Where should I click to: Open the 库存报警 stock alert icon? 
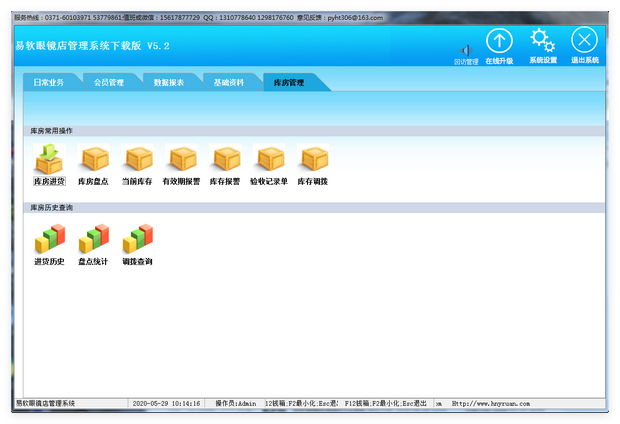pyautogui.click(x=225, y=159)
